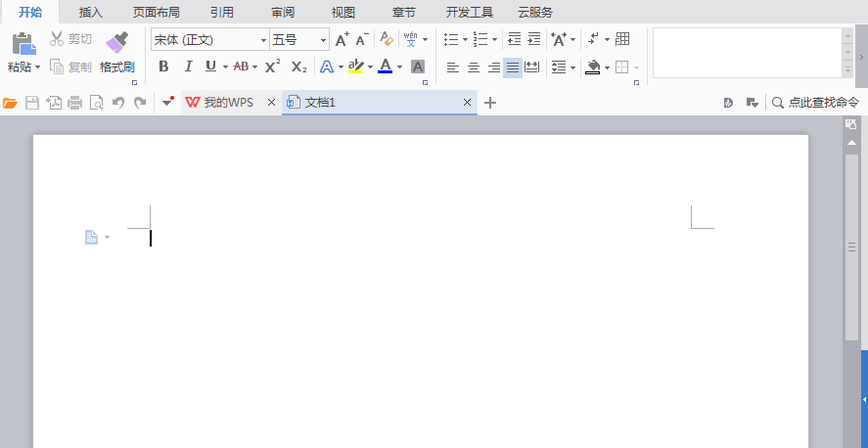
Task: Click the clear formatting eraser icon
Action: pyautogui.click(x=387, y=39)
